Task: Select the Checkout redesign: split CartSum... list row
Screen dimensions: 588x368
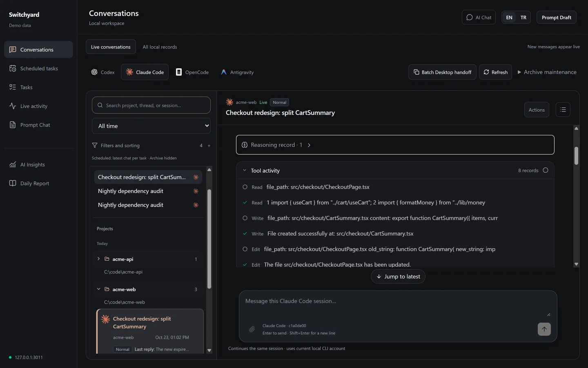Action: point(148,177)
